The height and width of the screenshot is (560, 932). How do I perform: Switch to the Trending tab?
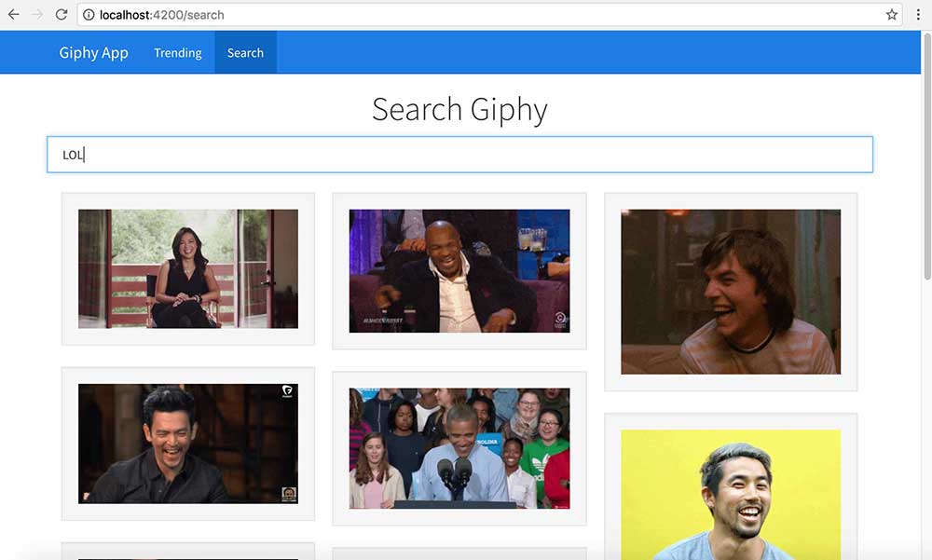click(177, 53)
